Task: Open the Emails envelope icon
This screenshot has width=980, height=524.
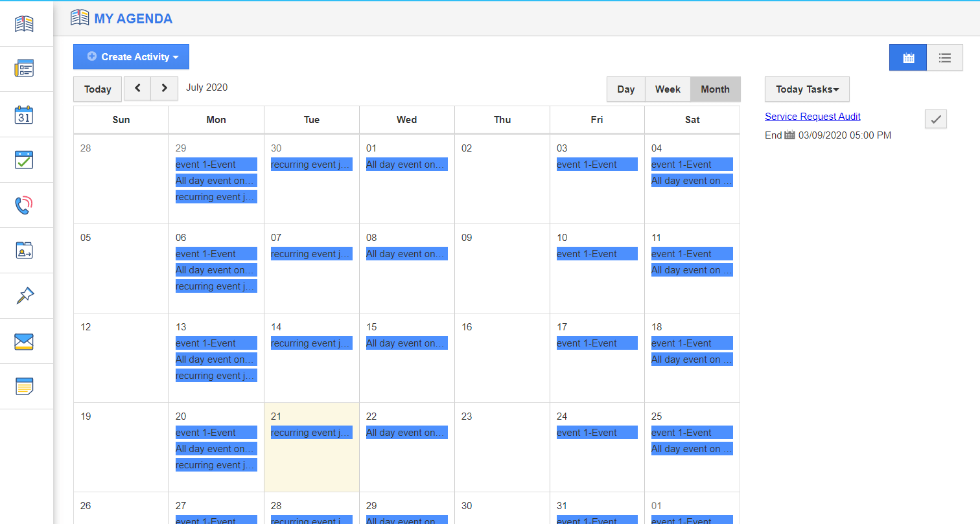Action: [25, 341]
